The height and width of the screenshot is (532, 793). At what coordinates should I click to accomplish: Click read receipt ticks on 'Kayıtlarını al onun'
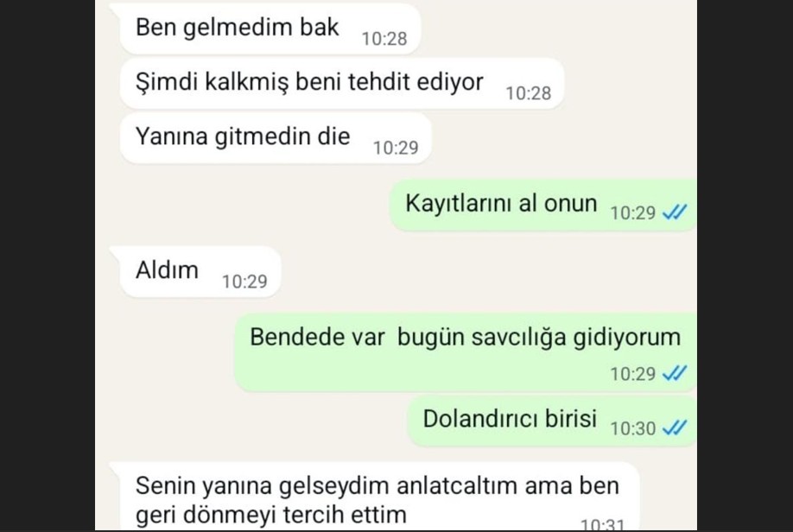(x=675, y=212)
